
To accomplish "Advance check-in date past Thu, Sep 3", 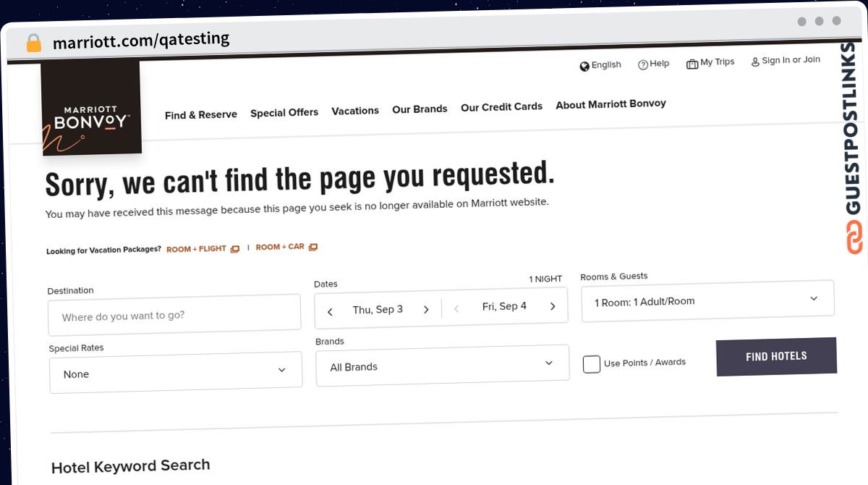I will tap(426, 310).
